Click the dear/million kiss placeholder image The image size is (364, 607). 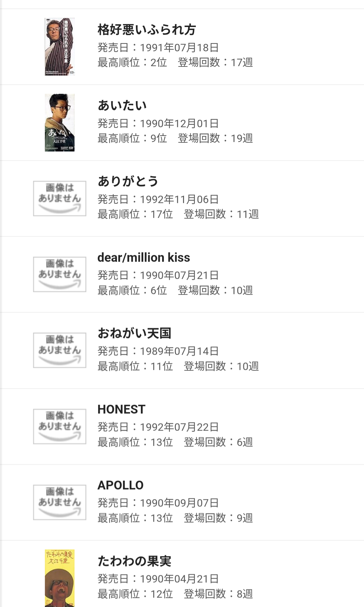[x=60, y=274]
